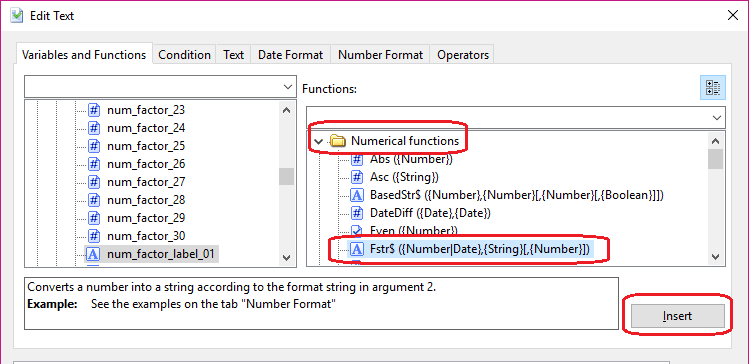Viewport: 749px width, 364px height.
Task: Collapse the Numerical functions folder
Action: point(319,141)
